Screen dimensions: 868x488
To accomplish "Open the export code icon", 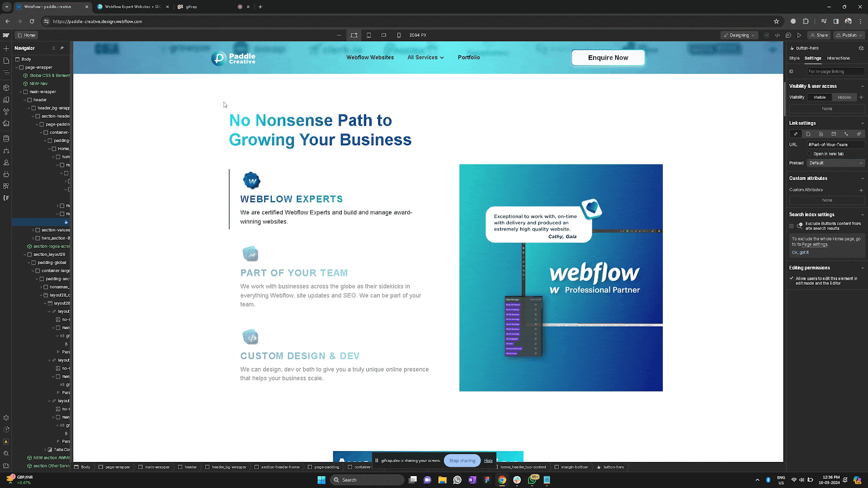I will tap(777, 35).
